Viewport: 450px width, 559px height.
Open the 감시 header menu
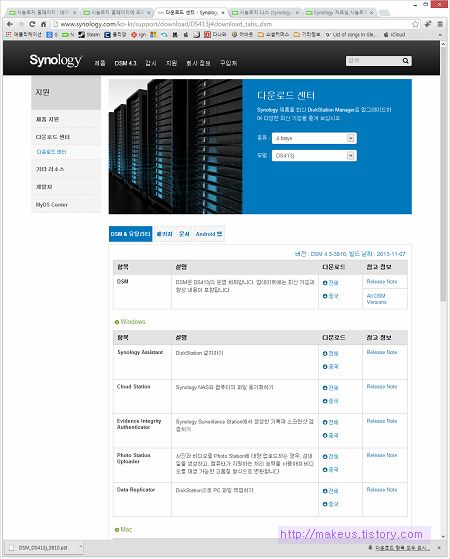click(150, 63)
